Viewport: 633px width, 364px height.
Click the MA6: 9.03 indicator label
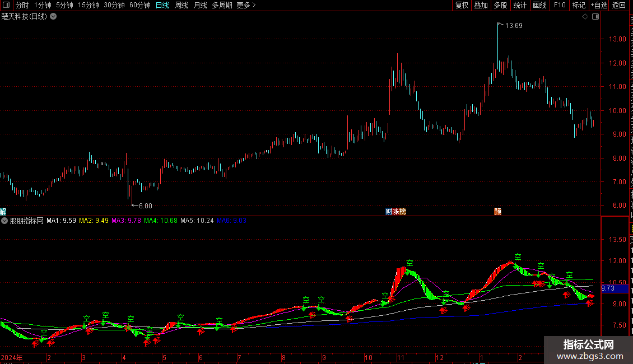click(x=231, y=221)
